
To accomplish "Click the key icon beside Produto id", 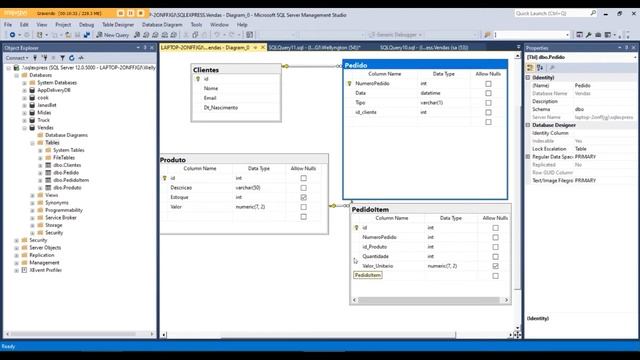I will coord(165,178).
